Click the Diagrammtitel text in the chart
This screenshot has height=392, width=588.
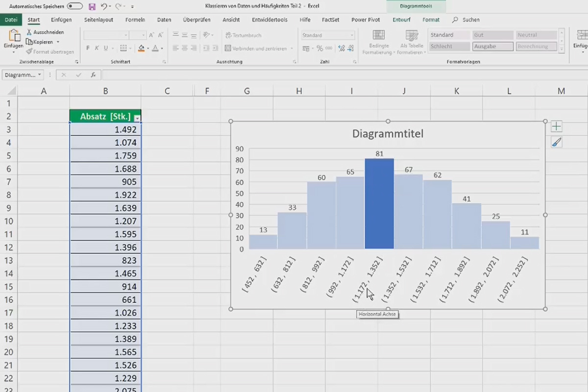[x=388, y=133]
